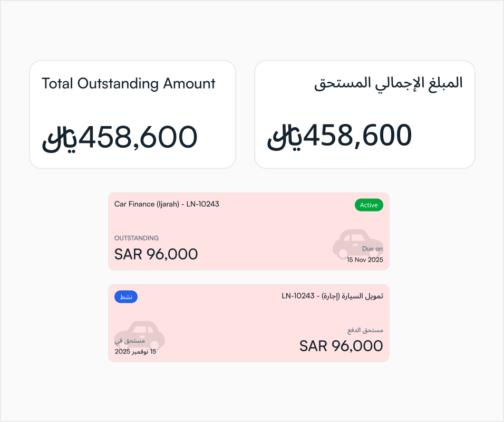Click the car icon in English loan card

tap(352, 243)
